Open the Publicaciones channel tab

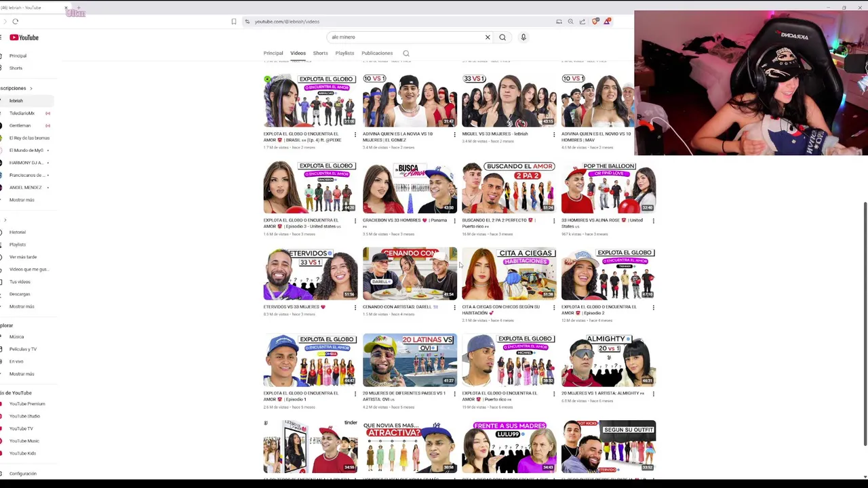(377, 53)
